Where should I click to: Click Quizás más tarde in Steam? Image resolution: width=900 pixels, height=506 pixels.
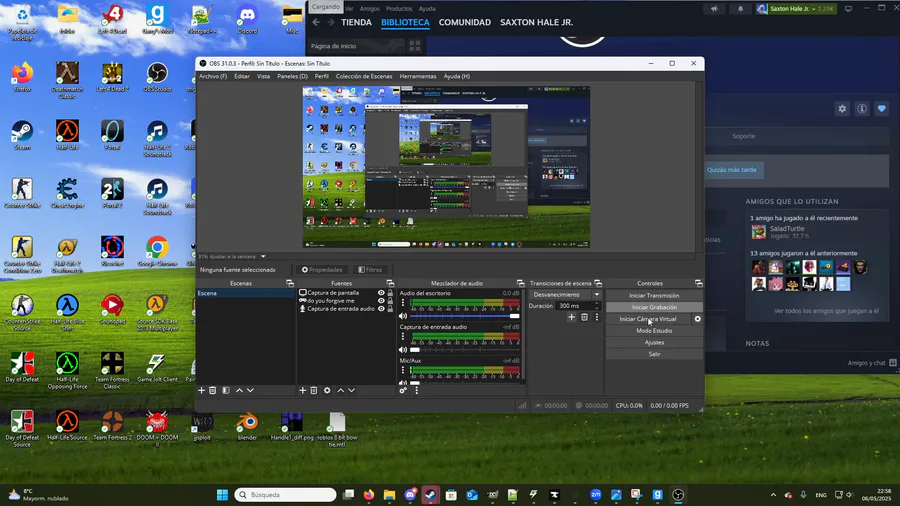point(732,170)
